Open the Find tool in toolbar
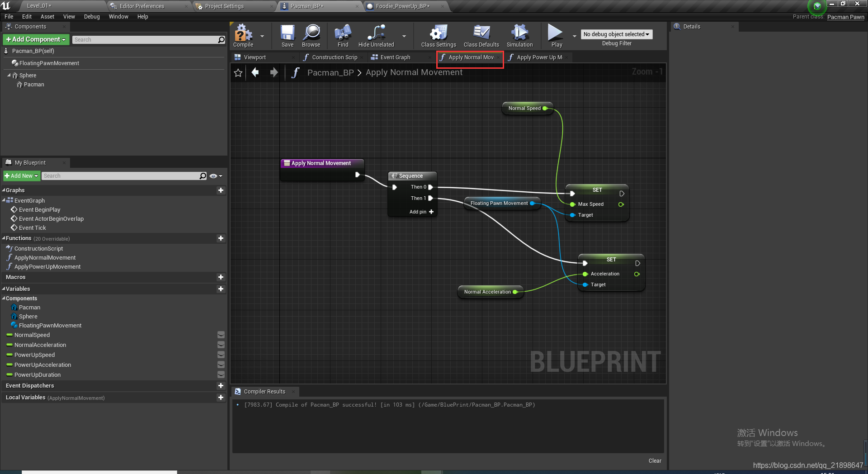Image resolution: width=868 pixels, height=474 pixels. 343,36
